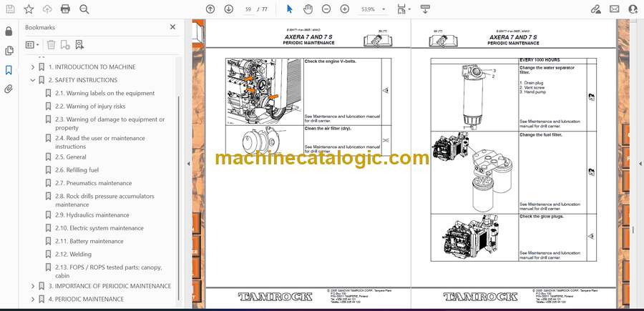
Task: Open the find text magnifier tool
Action: coord(84,9)
